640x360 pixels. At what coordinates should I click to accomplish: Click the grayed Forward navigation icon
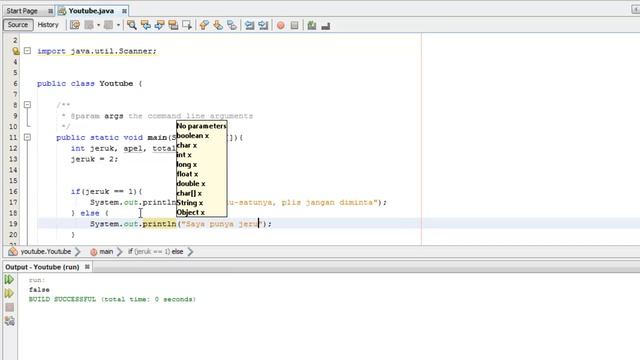click(109, 25)
